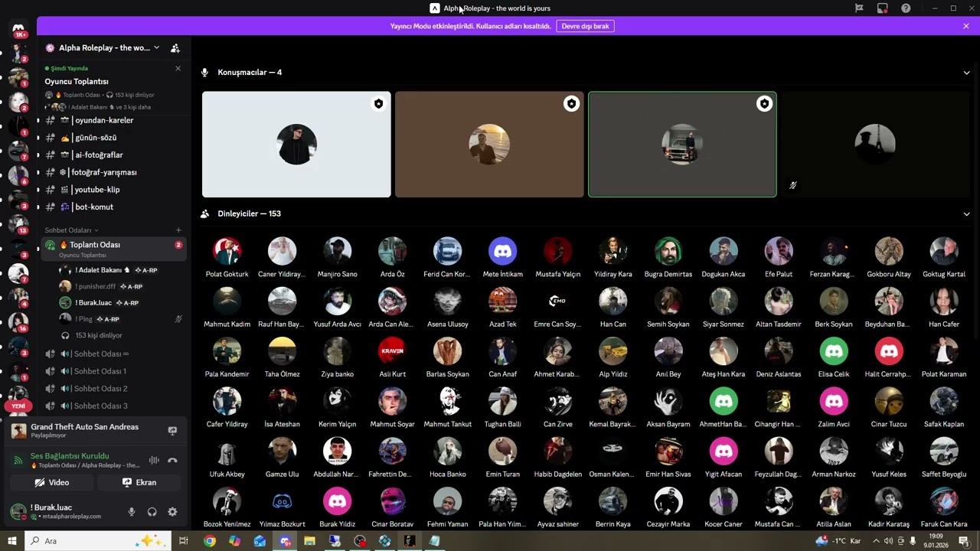Select the muted speaker tile with dark background

875,145
